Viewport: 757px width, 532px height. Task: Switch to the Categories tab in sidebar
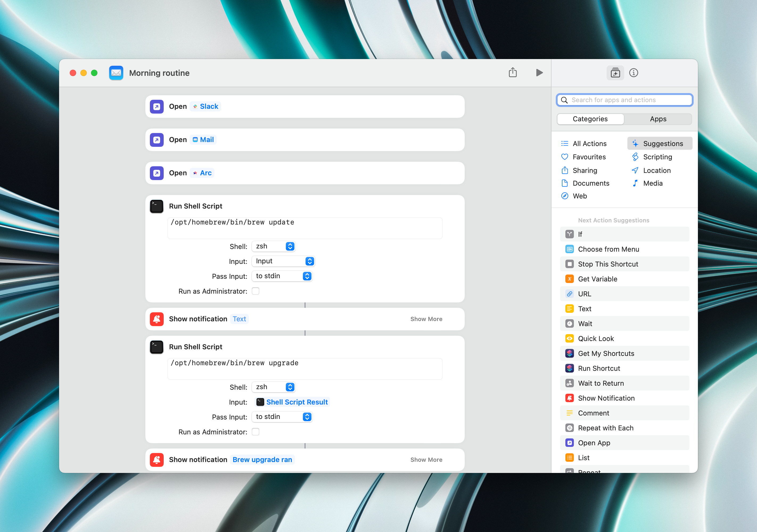tap(590, 119)
